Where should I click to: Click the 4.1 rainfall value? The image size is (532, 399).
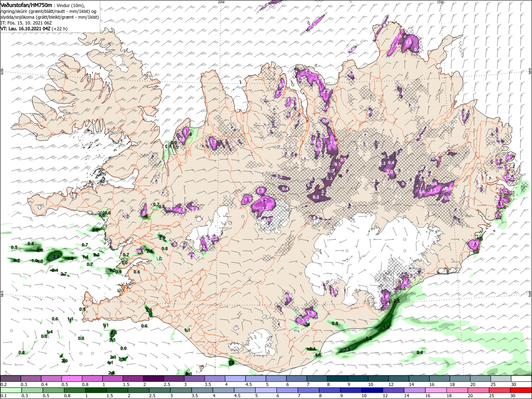click(110, 363)
